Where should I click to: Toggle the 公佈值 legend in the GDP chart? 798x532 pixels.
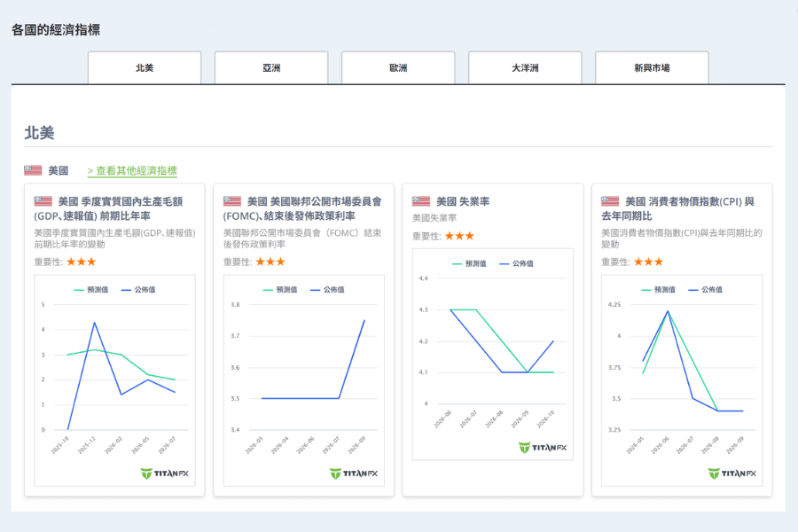[138, 290]
